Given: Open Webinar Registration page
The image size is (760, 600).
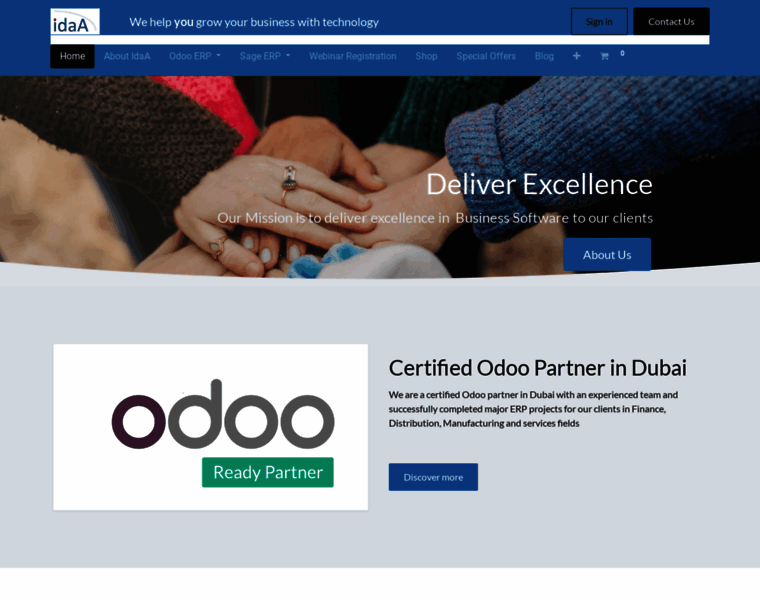Looking at the screenshot, I should pos(353,56).
